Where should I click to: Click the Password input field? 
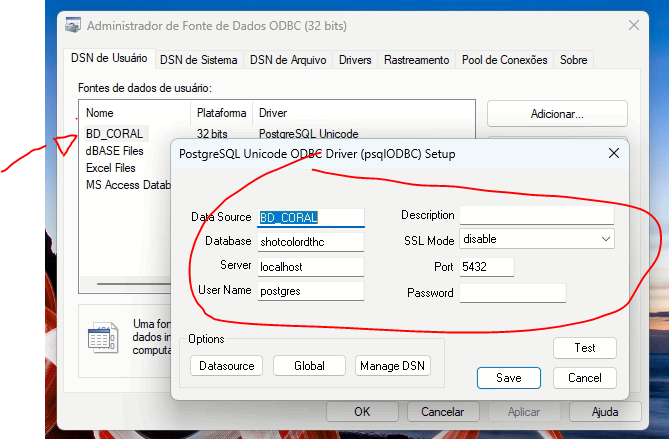click(513, 293)
